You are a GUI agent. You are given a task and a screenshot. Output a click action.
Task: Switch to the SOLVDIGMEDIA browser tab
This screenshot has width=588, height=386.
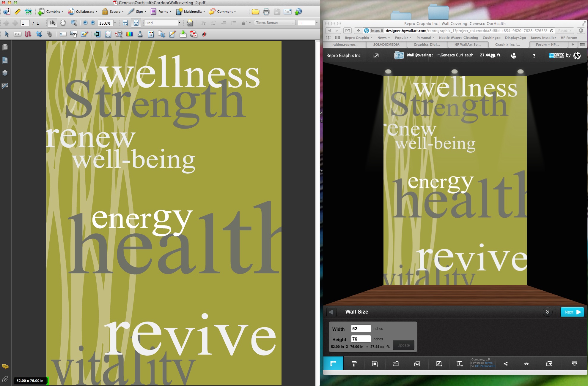386,45
